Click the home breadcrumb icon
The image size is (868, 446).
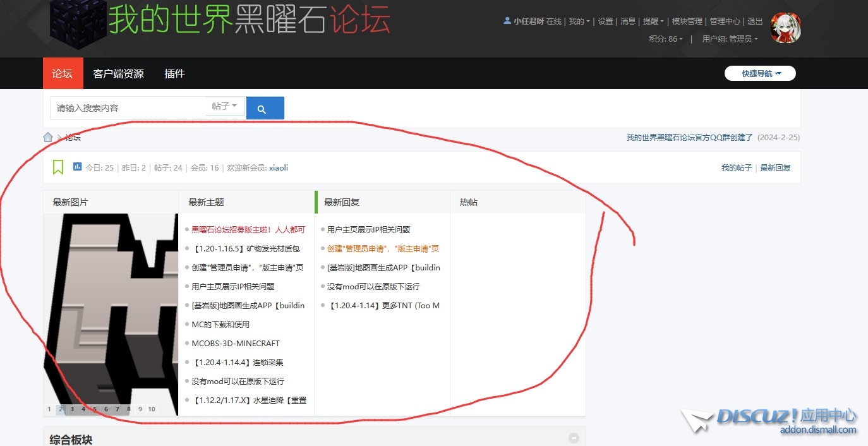(x=48, y=137)
